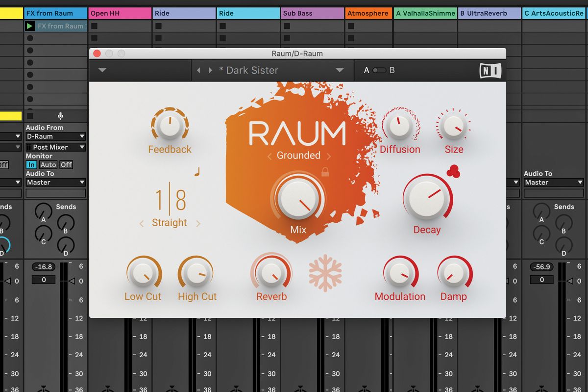This screenshot has width=588, height=392.
Task: Set Monitor to Off
Action: [66, 165]
